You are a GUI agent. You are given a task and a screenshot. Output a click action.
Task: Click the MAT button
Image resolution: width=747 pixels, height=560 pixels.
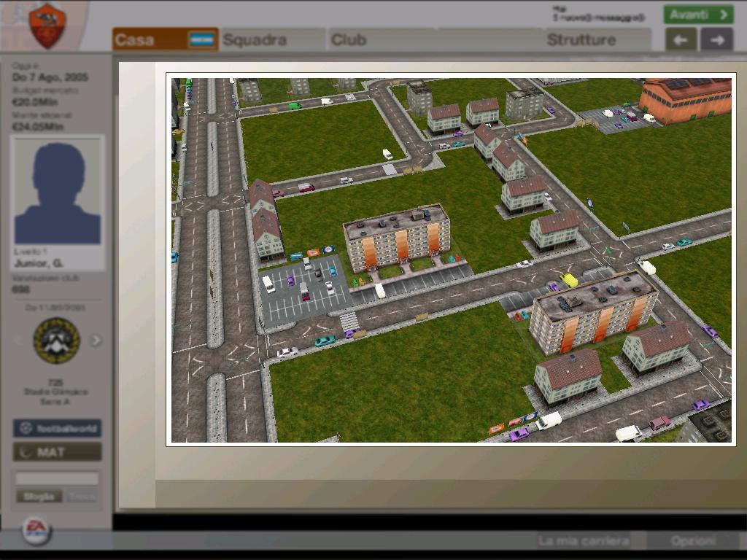click(x=57, y=452)
